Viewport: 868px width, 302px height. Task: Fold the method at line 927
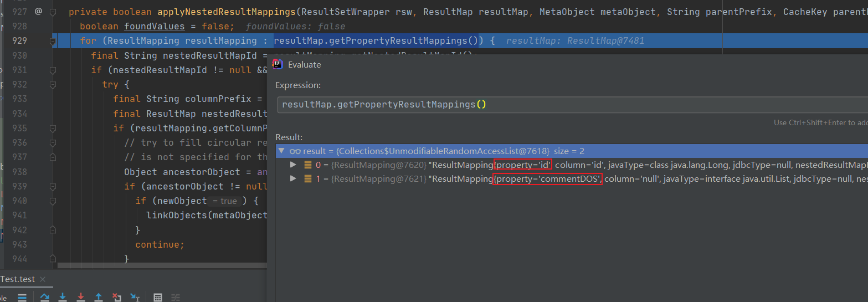[x=53, y=11]
